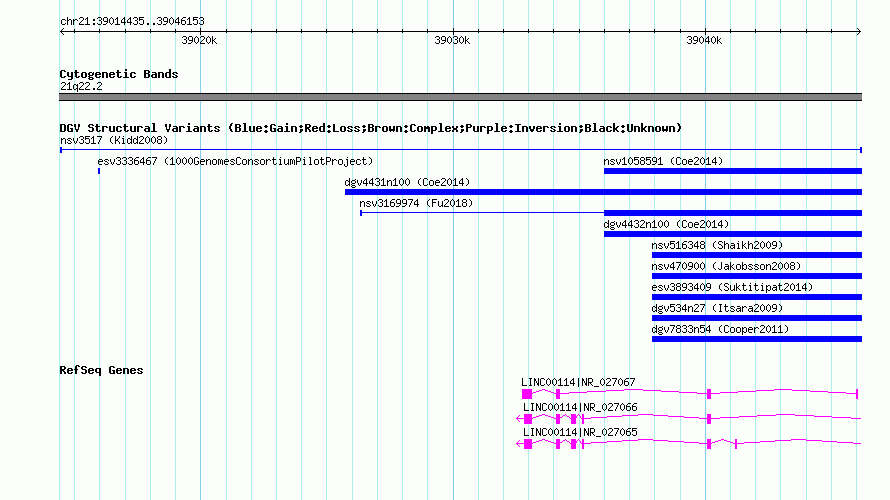The height and width of the screenshot is (500, 890).
Task: Open nsv470900 (Jakobsson2008) variant label
Action: tap(726, 266)
